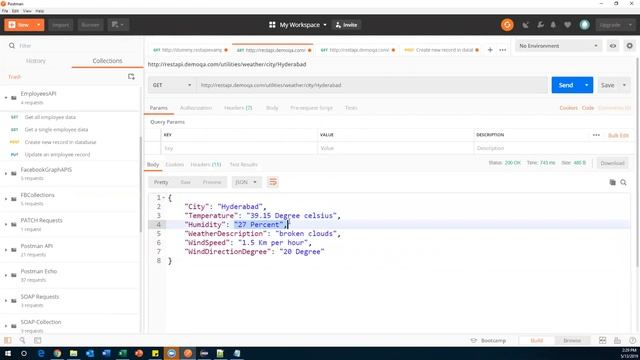Open the response Cookies tab
The height and width of the screenshot is (360, 640).
pos(175,164)
